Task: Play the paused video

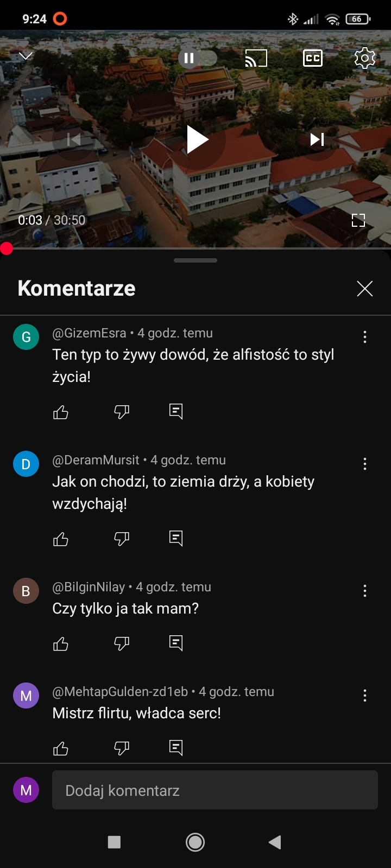Action: (197, 139)
